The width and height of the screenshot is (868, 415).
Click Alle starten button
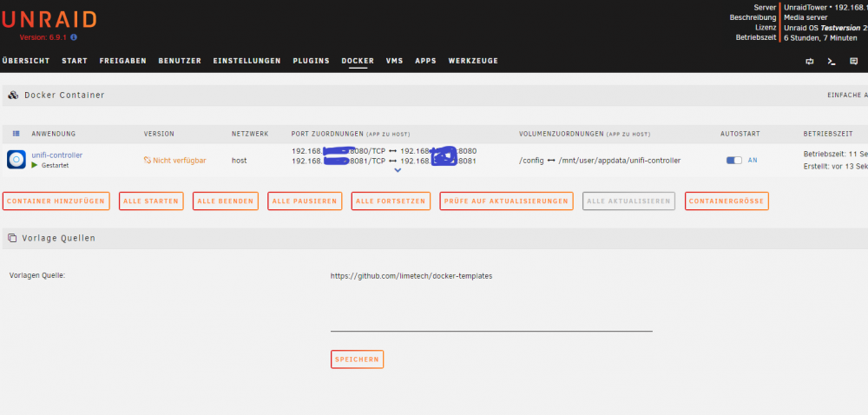151,201
